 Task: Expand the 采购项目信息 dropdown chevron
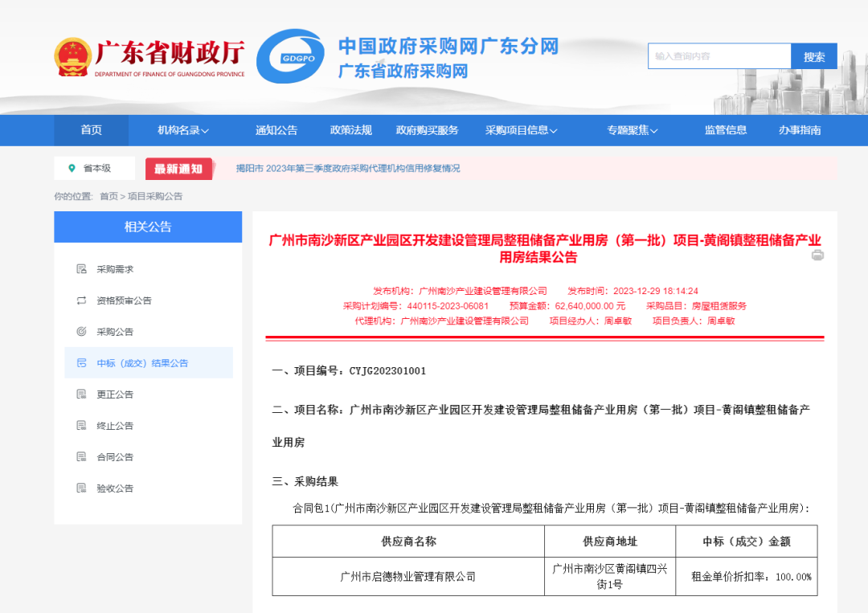(x=554, y=131)
